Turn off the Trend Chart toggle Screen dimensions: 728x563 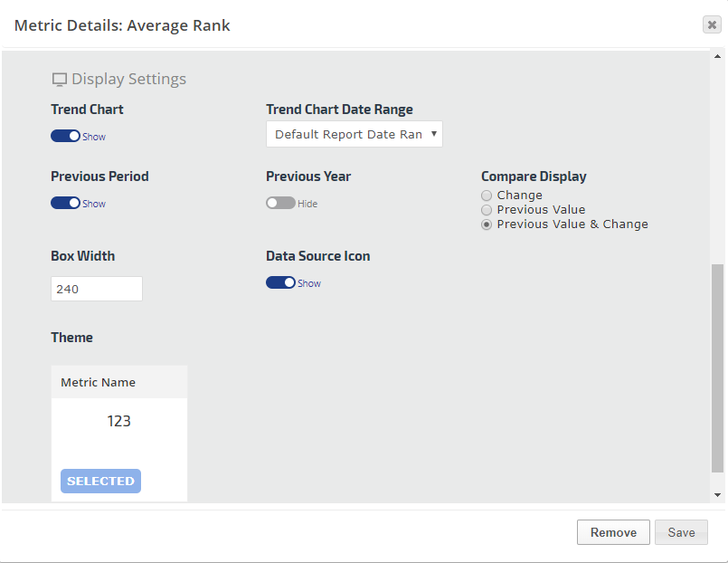tap(66, 136)
